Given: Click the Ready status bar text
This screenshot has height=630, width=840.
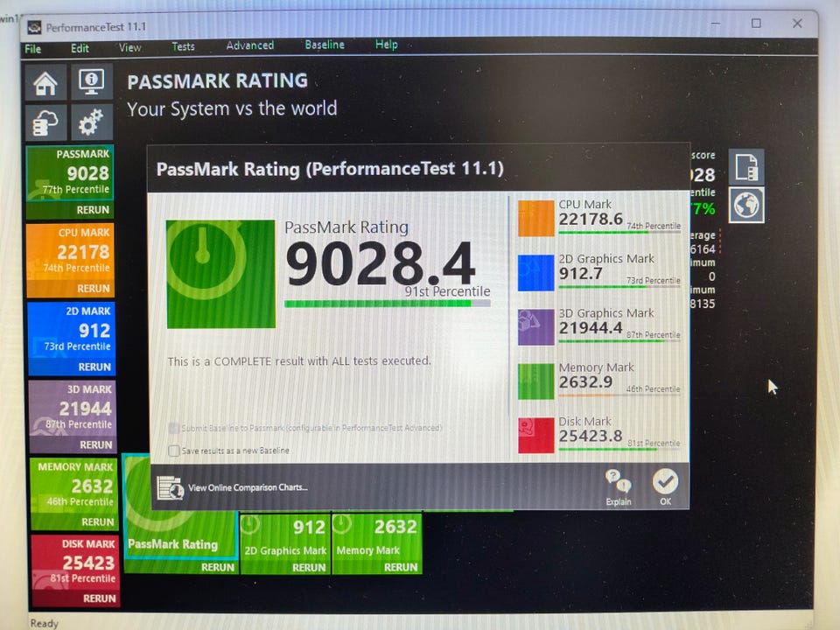Looking at the screenshot, I should coord(44,623).
